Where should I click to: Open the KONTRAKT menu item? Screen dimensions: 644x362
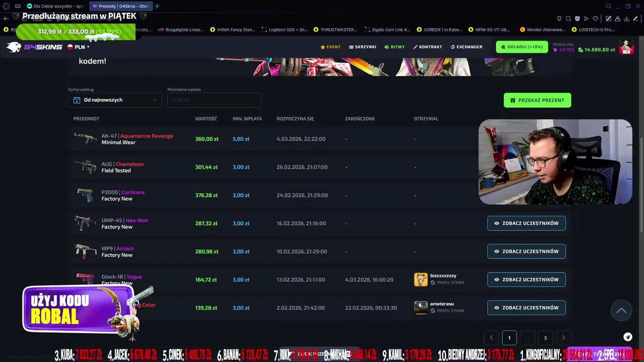[x=428, y=47]
